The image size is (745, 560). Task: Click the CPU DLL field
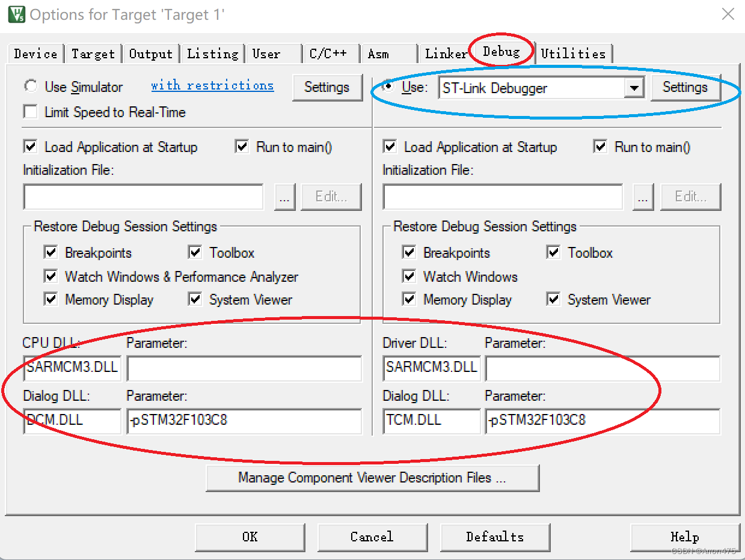coord(72,368)
